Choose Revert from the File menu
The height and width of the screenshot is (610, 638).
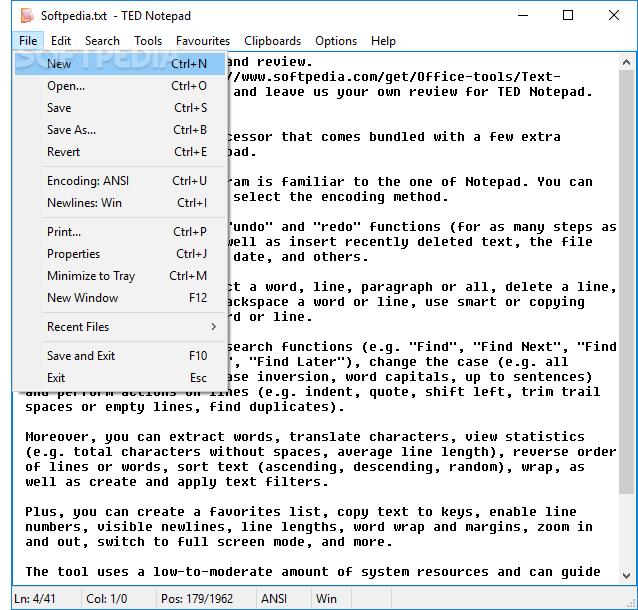click(x=120, y=152)
